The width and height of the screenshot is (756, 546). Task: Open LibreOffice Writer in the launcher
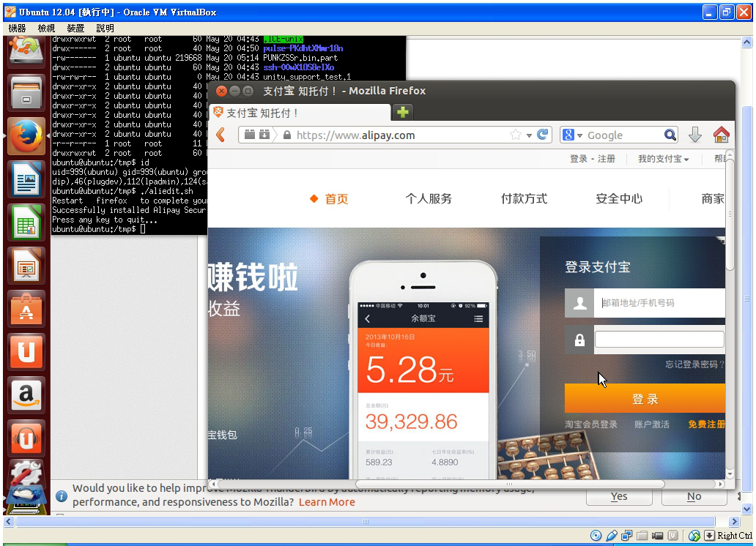26,179
